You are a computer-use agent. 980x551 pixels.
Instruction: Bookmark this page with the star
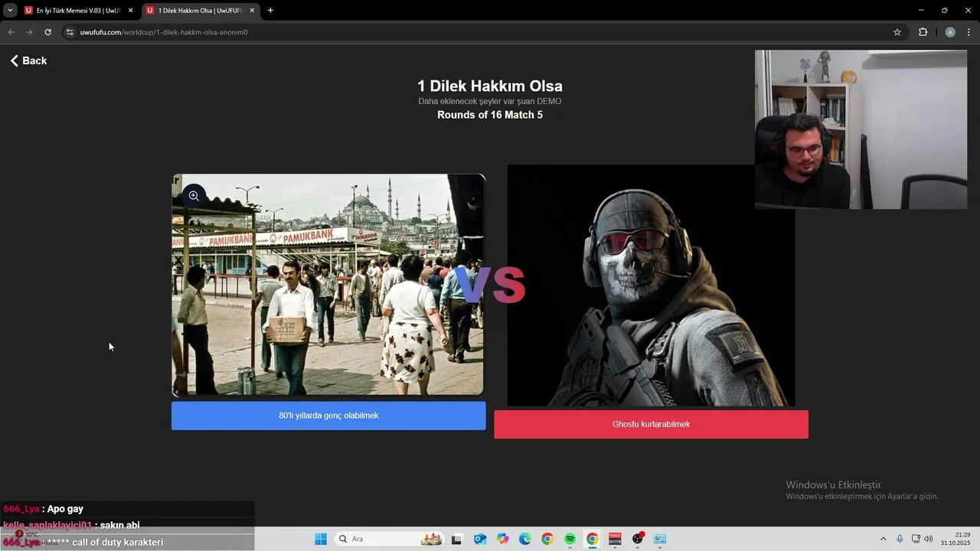coord(897,32)
